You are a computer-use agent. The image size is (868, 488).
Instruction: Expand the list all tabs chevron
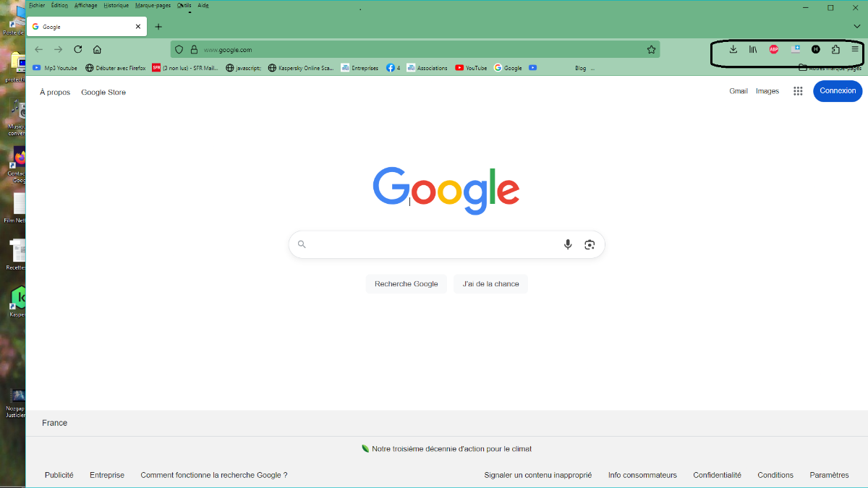tap(856, 27)
